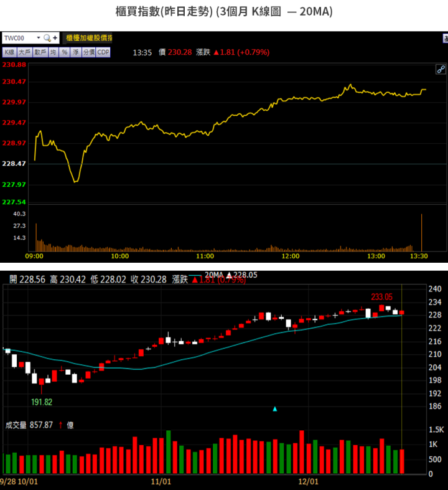Click the TWC00 symbol input field

19,38
